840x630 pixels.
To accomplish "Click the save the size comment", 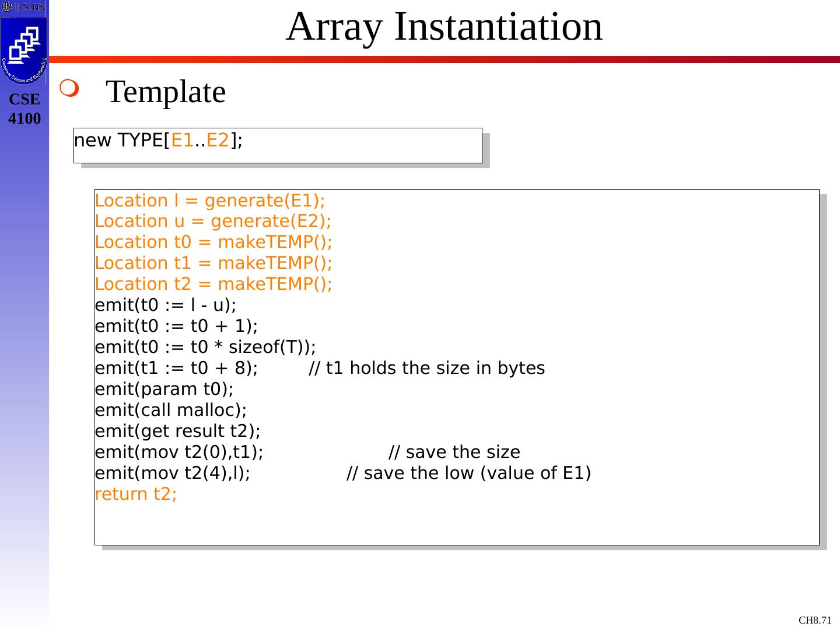I will coord(454,452).
